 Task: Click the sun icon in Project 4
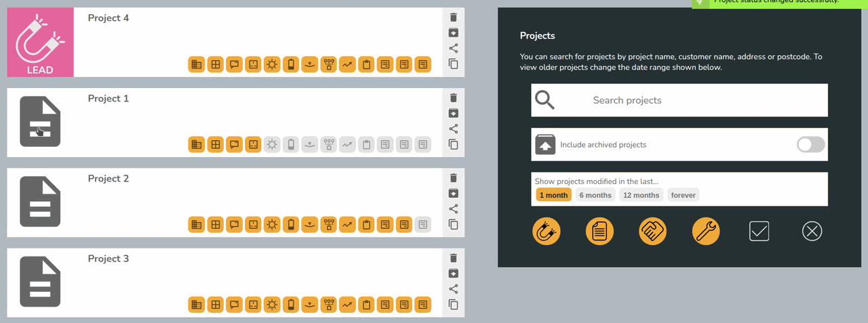tap(272, 64)
